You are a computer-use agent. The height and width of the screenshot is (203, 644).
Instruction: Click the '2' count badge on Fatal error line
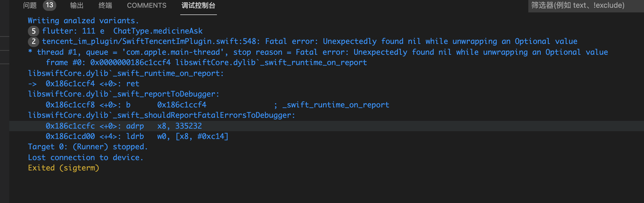click(34, 41)
